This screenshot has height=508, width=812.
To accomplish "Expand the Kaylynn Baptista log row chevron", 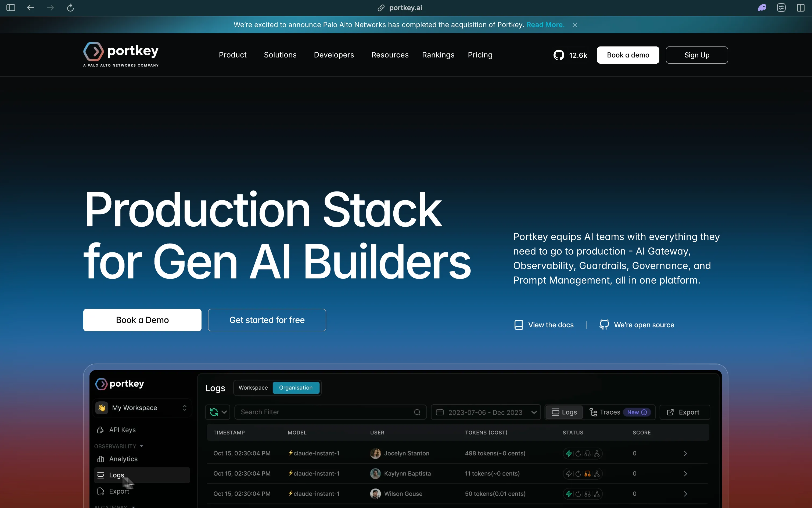I will (x=685, y=474).
